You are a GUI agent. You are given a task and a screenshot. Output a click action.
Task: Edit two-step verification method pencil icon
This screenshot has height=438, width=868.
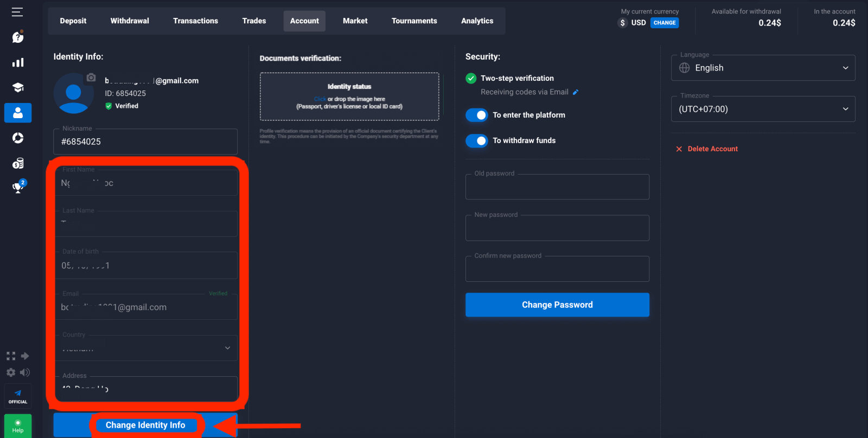click(576, 92)
